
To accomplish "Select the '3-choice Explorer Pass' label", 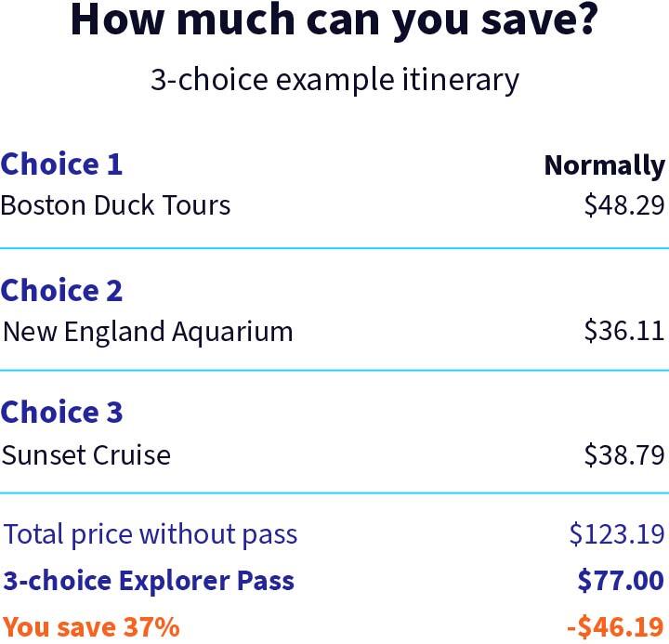I will (149, 581).
